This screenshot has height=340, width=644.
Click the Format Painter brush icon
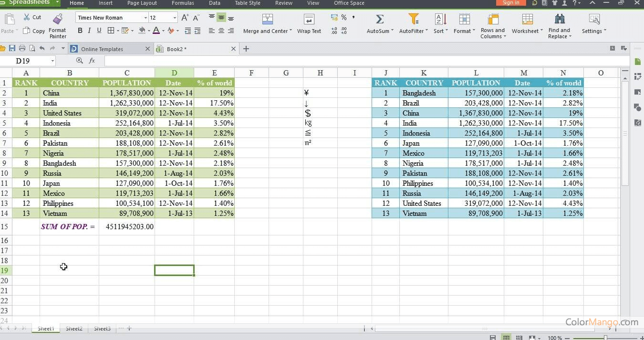pyautogui.click(x=58, y=19)
